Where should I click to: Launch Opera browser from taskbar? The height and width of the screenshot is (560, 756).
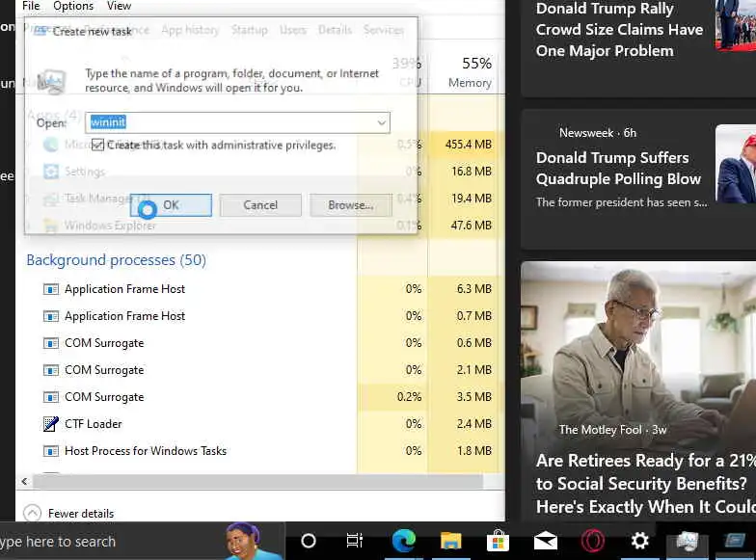[x=592, y=541]
